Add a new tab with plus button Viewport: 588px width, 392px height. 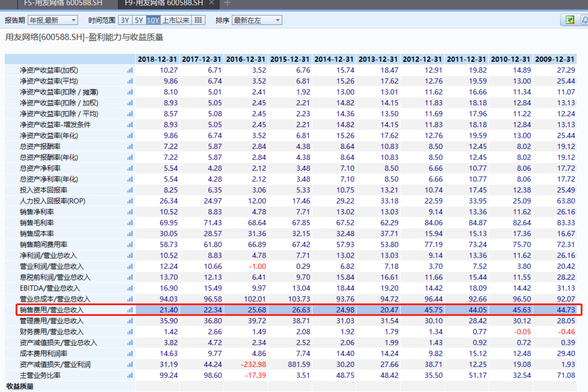point(227,3)
